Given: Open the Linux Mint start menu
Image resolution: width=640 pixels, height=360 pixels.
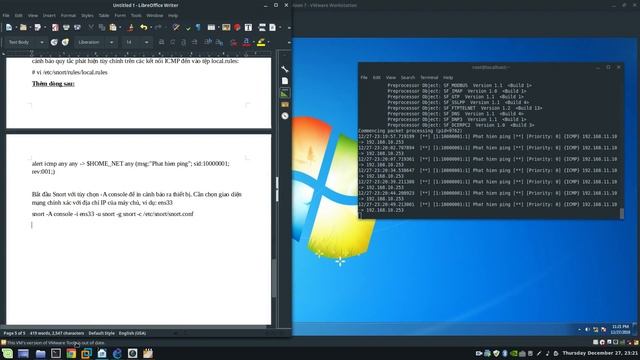Looking at the screenshot, I should click(7, 353).
